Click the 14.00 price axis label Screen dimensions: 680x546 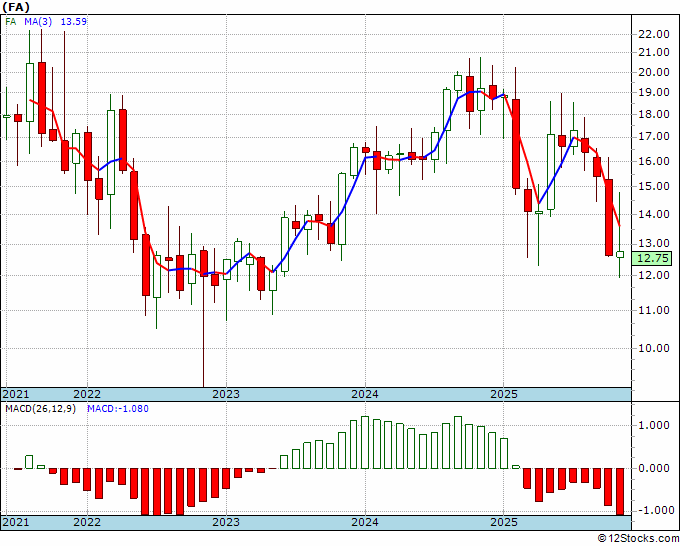(x=653, y=214)
